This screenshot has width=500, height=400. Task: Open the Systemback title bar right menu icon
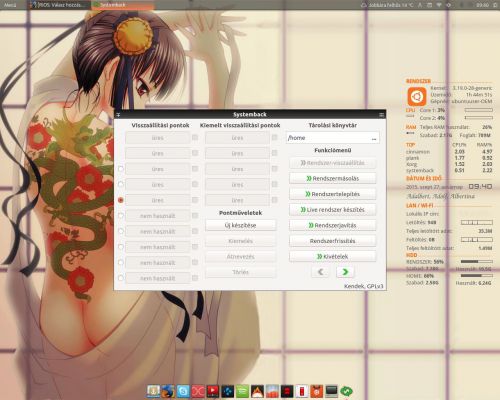382,114
